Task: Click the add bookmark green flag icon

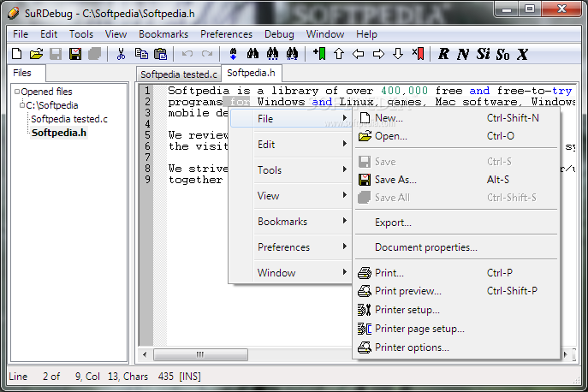Action: (x=319, y=54)
